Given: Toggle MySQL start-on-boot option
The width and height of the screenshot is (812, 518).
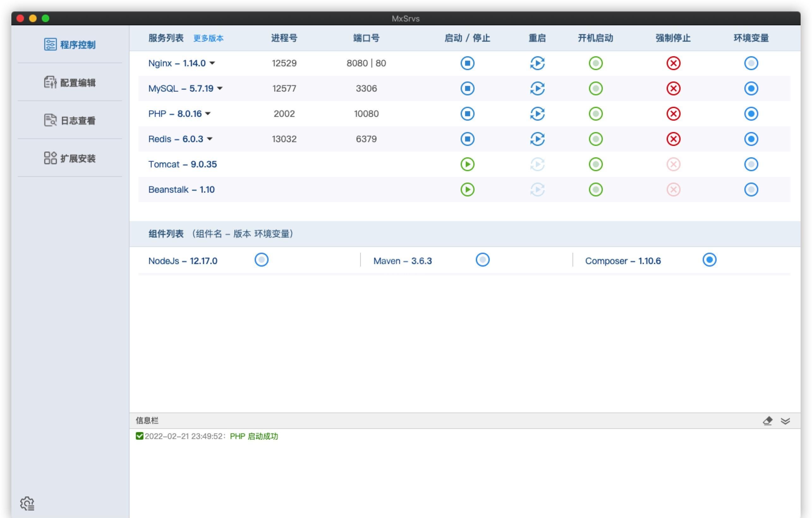Looking at the screenshot, I should [596, 88].
